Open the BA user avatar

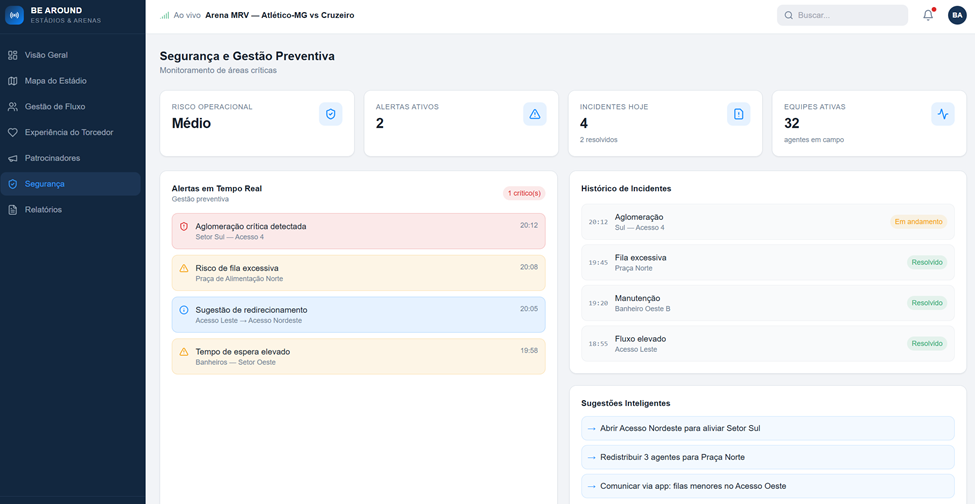coord(957,15)
